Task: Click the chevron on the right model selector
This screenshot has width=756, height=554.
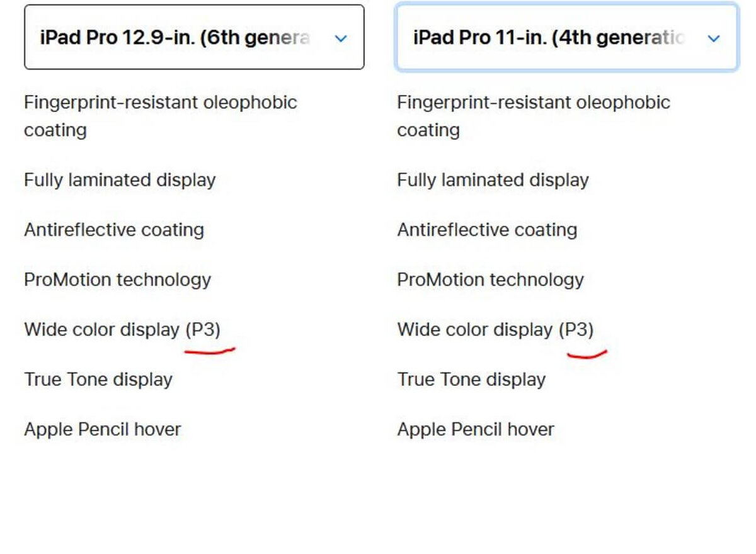Action: pos(714,38)
